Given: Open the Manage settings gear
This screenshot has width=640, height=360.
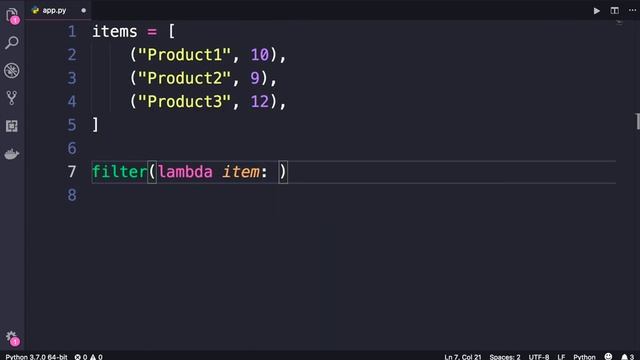Looking at the screenshot, I should tap(12, 338).
